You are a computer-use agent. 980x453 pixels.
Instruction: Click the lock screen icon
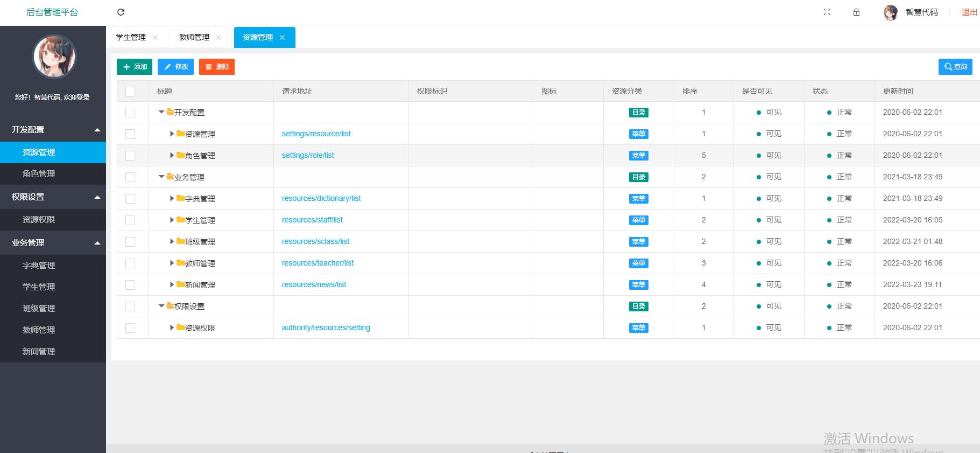(x=856, y=12)
